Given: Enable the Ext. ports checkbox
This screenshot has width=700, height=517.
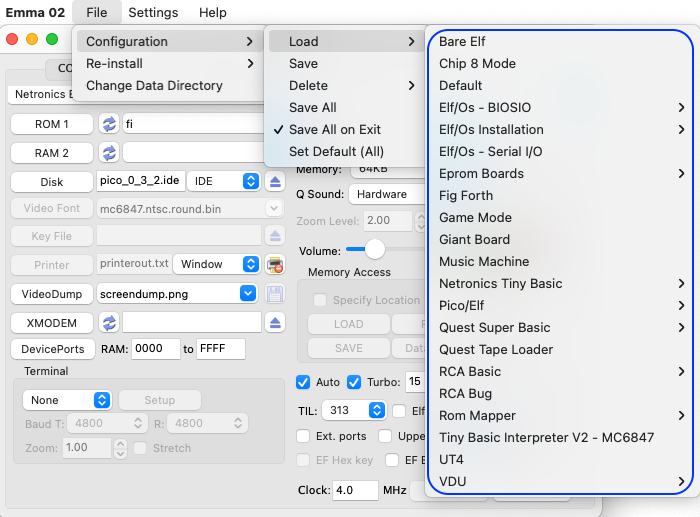Looking at the screenshot, I should click(x=303, y=436).
